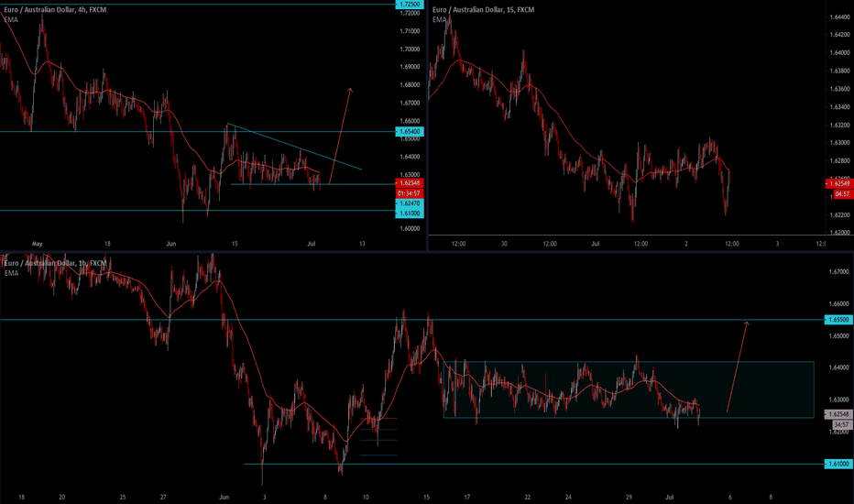Image resolution: width=854 pixels, height=504 pixels.
Task: Click the 1.65400 price line label
Action: [410, 131]
